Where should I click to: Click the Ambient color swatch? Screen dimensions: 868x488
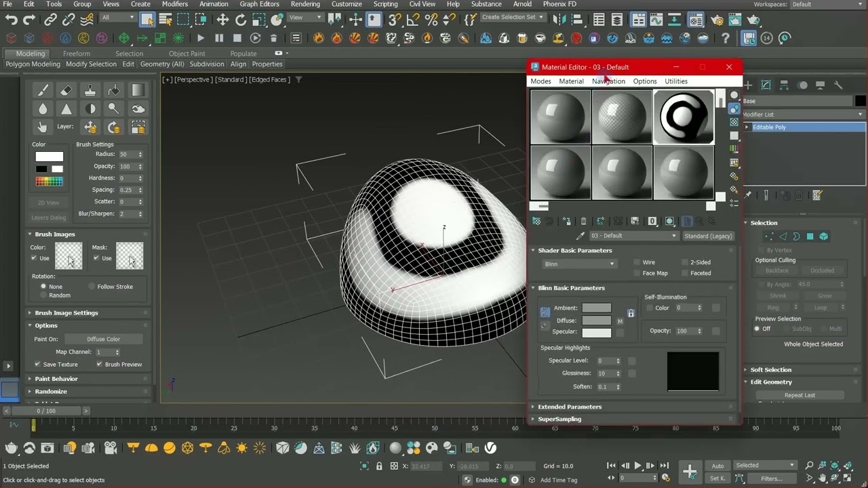597,308
